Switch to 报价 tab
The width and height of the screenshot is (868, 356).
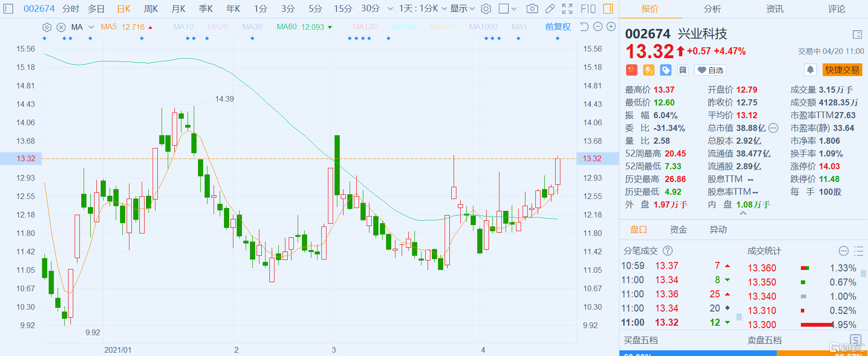click(x=650, y=9)
